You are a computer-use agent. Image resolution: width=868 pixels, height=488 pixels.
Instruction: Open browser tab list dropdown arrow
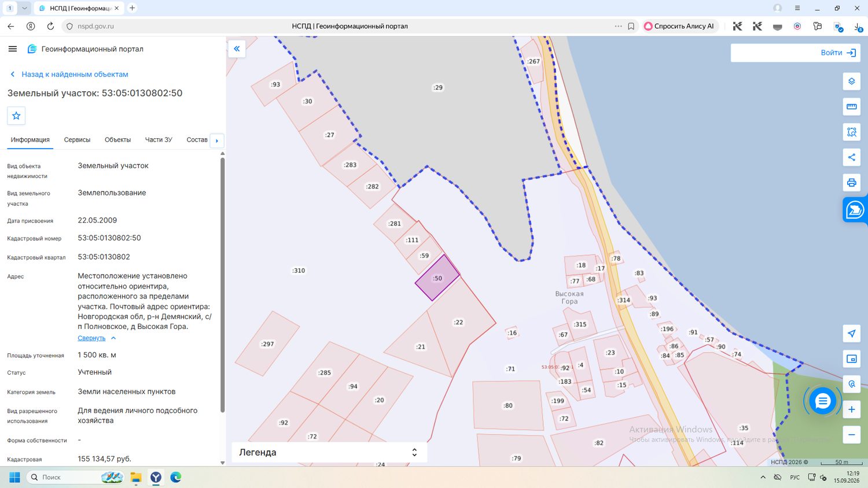click(24, 8)
